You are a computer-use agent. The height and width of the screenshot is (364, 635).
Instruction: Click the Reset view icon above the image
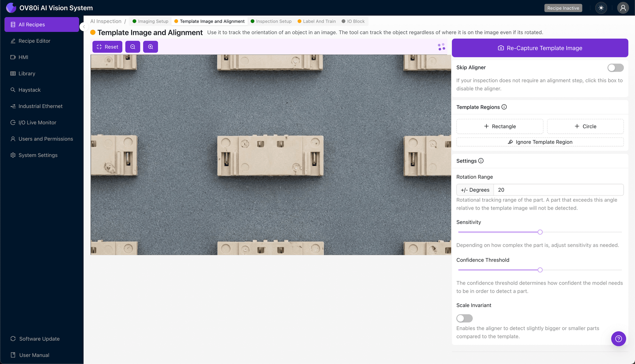(x=107, y=47)
